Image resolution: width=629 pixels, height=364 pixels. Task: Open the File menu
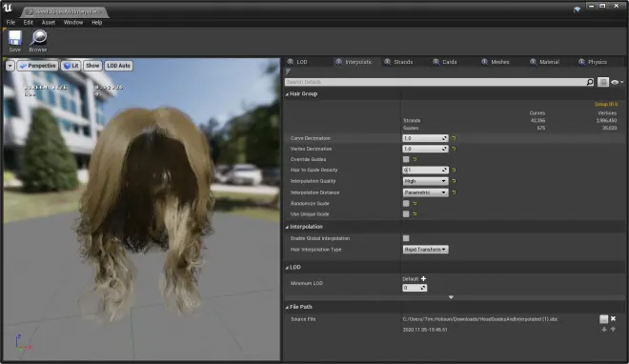point(10,23)
